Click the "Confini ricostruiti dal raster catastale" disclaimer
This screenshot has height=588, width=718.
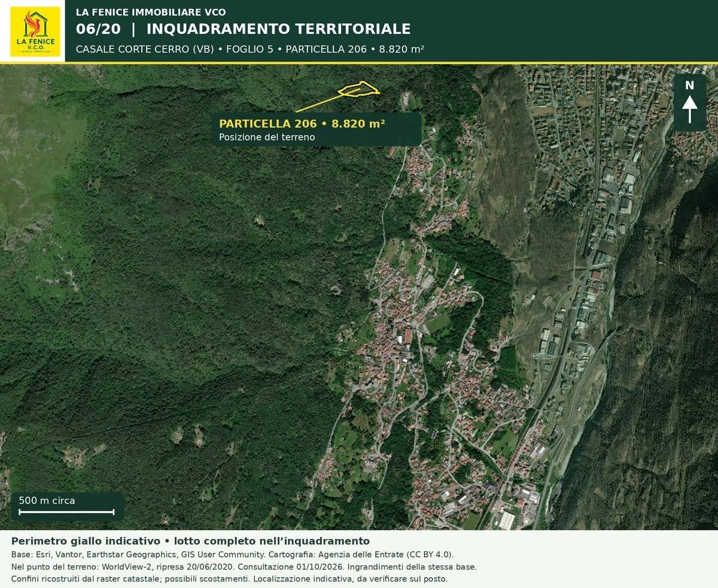point(229,579)
